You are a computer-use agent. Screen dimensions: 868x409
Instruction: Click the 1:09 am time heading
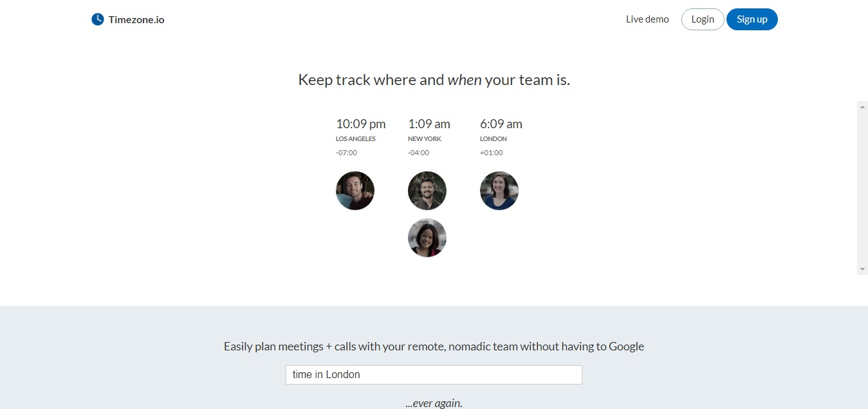tap(429, 124)
